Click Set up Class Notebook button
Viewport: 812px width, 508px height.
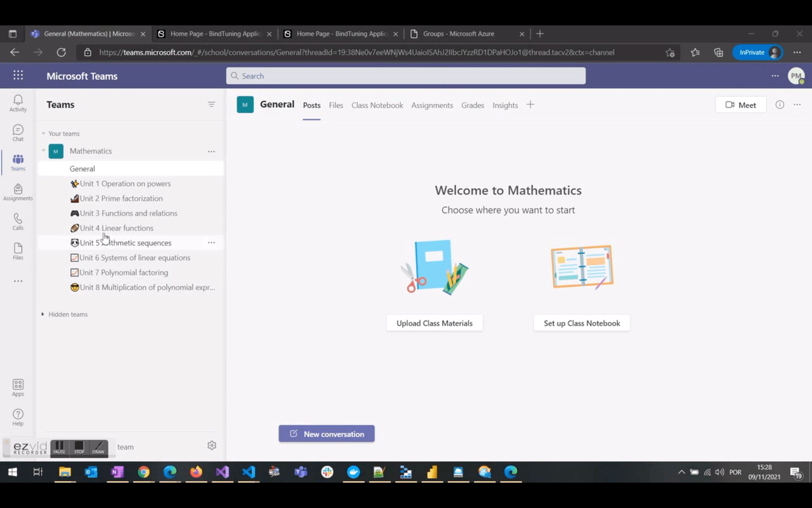pos(582,323)
